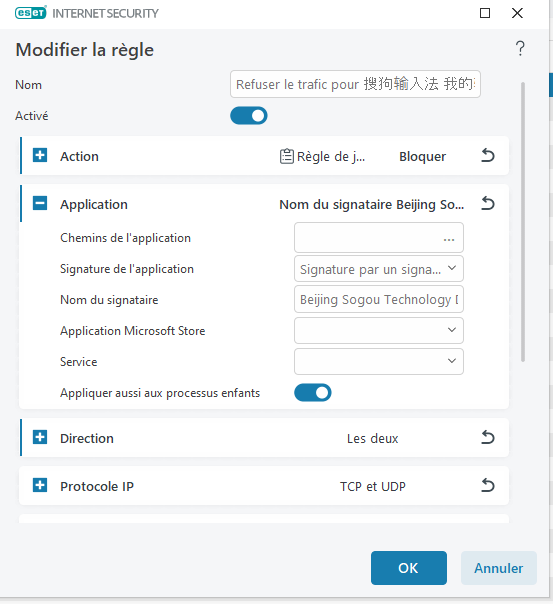Cancel editing with Annuler
This screenshot has width=553, height=604.
point(499,568)
